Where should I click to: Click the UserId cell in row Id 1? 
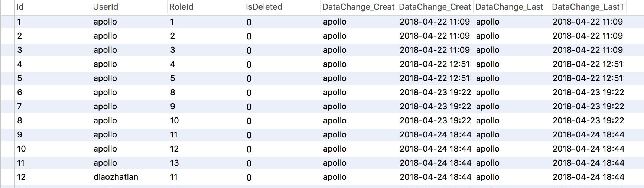coord(105,22)
